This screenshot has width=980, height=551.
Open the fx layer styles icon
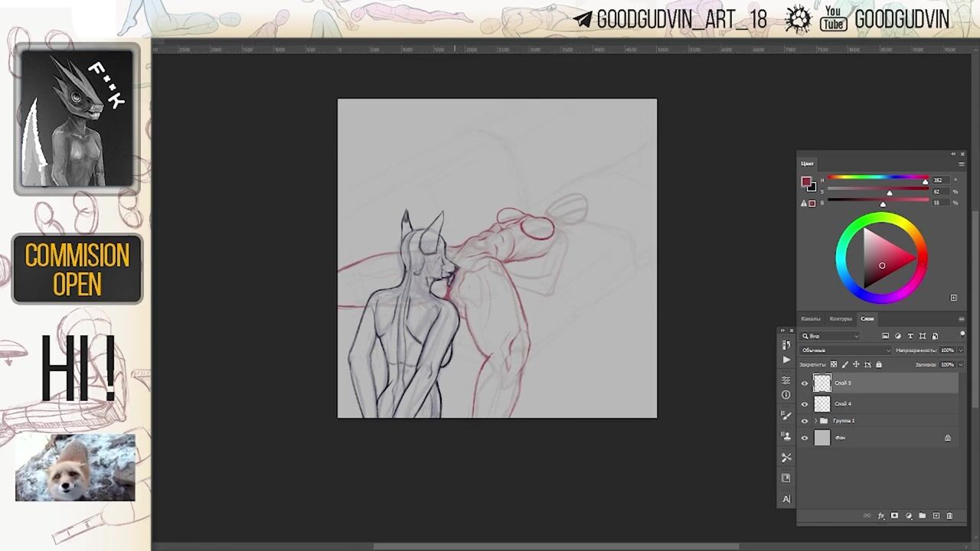coord(880,516)
